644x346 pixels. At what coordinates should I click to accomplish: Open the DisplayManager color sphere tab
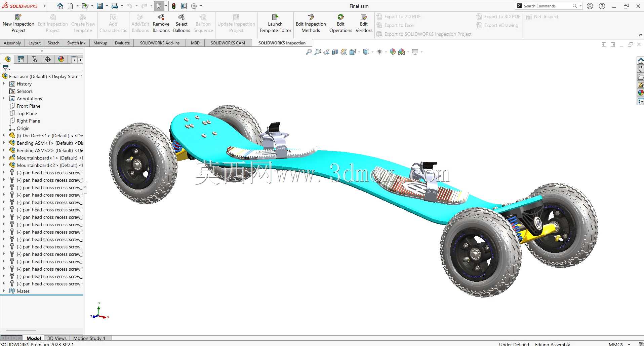61,59
